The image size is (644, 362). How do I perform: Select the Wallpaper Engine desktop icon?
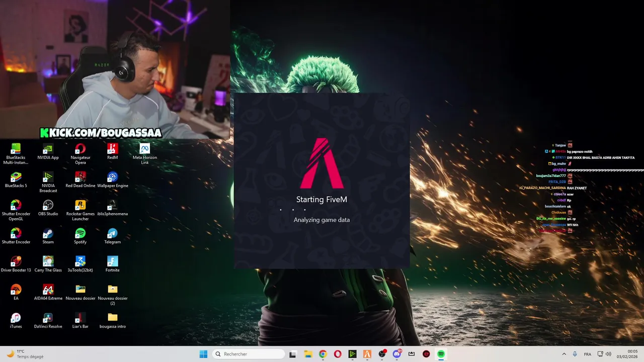112,179
